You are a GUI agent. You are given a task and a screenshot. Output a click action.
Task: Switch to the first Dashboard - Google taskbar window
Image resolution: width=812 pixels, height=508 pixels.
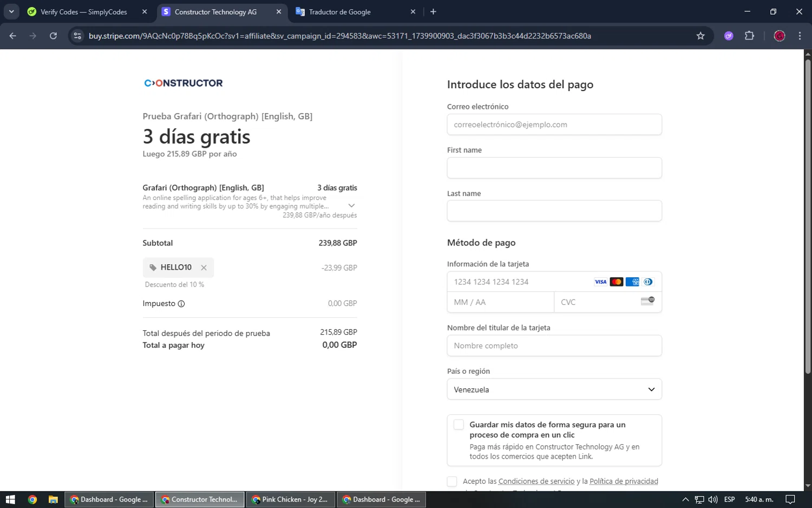pyautogui.click(x=109, y=499)
